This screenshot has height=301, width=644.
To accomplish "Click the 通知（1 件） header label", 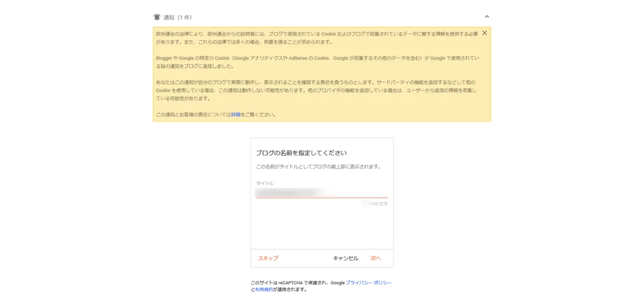I will tap(177, 17).
